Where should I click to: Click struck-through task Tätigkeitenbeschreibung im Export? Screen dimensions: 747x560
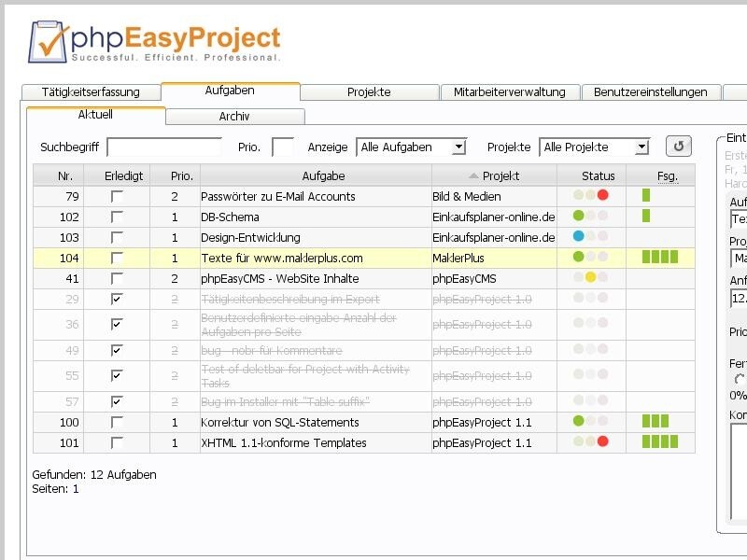point(290,300)
